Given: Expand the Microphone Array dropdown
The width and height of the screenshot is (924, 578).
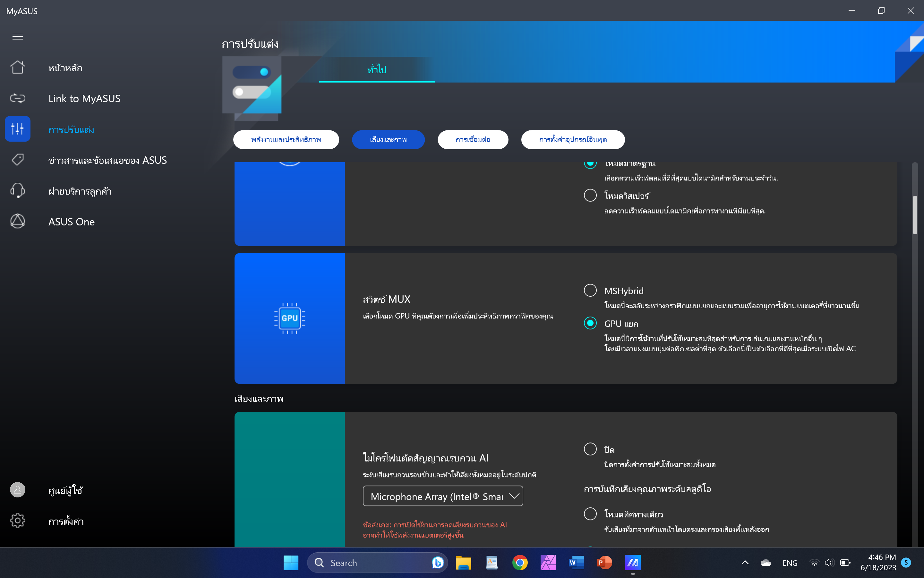Looking at the screenshot, I should click(x=443, y=496).
